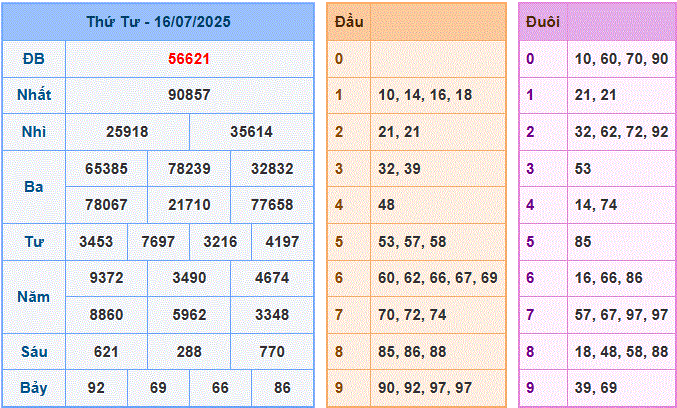Click the 'Nhì' row label

tap(34, 132)
